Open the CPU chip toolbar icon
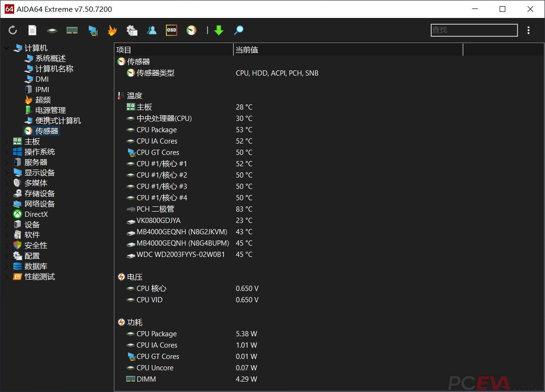Image resolution: width=545 pixels, height=392 pixels. [52, 31]
